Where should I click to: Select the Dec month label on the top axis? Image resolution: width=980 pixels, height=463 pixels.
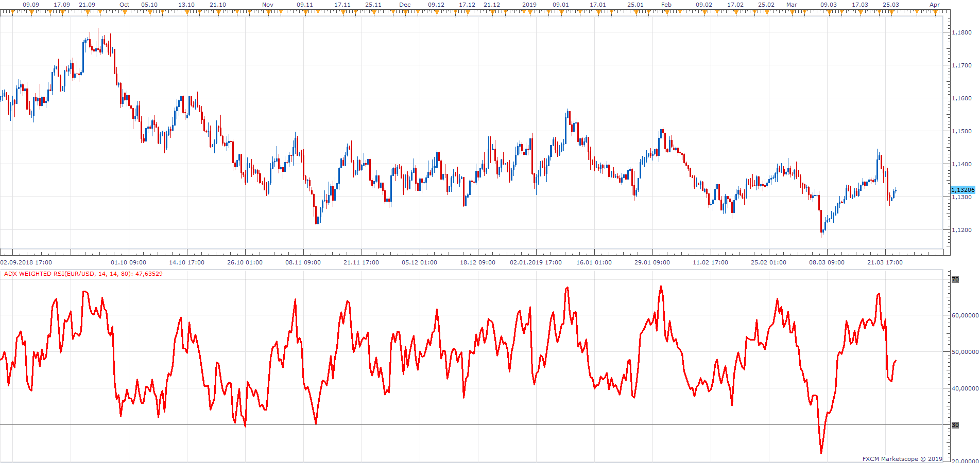click(405, 5)
